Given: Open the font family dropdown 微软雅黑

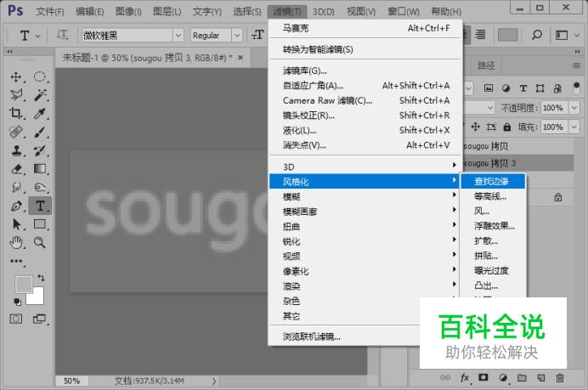Looking at the screenshot, I should pos(178,36).
